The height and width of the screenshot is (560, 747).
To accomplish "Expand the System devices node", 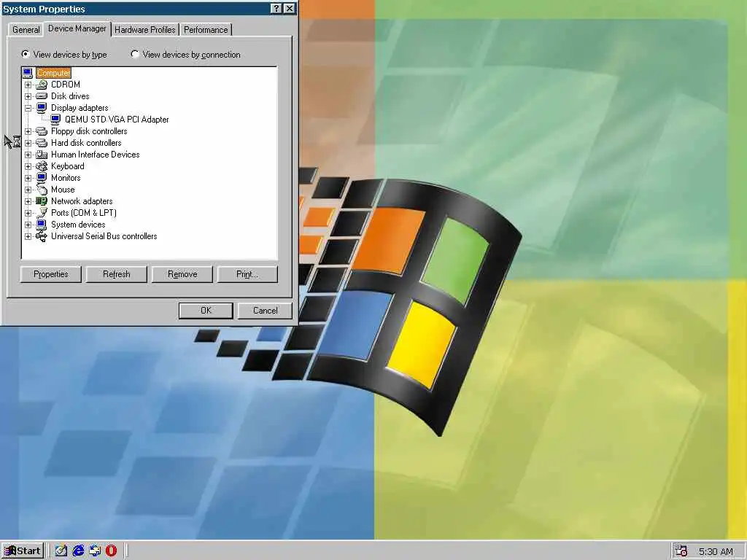I will click(28, 225).
